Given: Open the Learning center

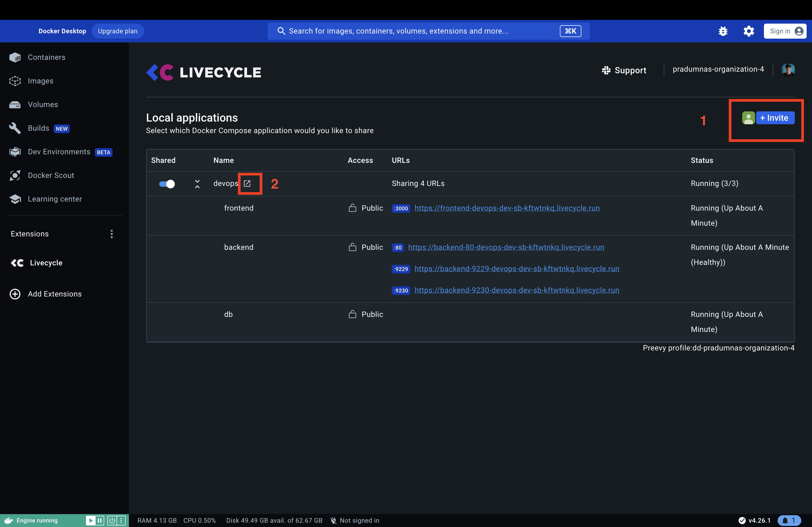Looking at the screenshot, I should [x=55, y=199].
